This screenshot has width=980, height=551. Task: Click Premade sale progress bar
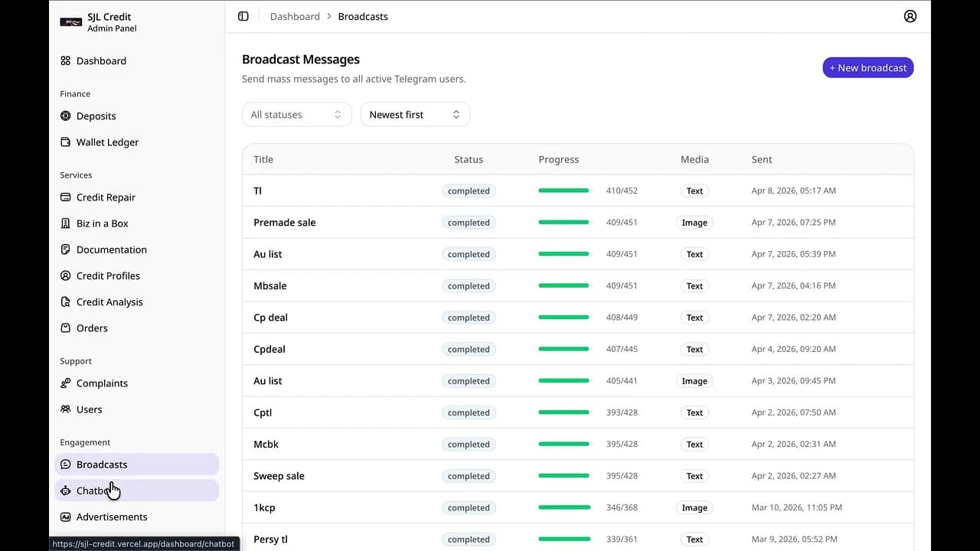pos(564,222)
